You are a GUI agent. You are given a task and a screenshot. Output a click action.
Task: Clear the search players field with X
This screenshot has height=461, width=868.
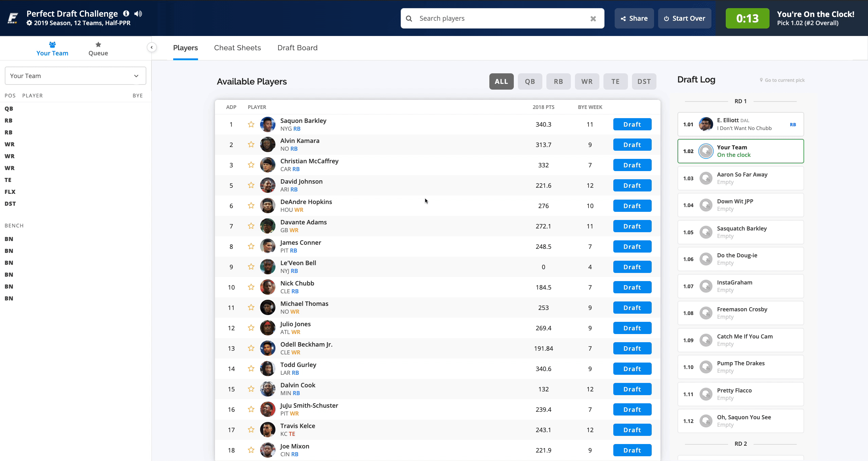tap(593, 19)
